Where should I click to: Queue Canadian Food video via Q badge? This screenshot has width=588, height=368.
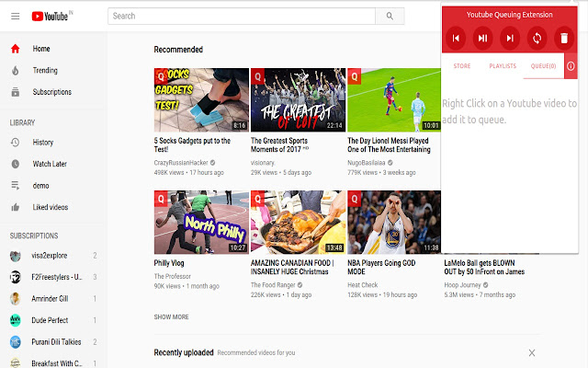(x=257, y=199)
